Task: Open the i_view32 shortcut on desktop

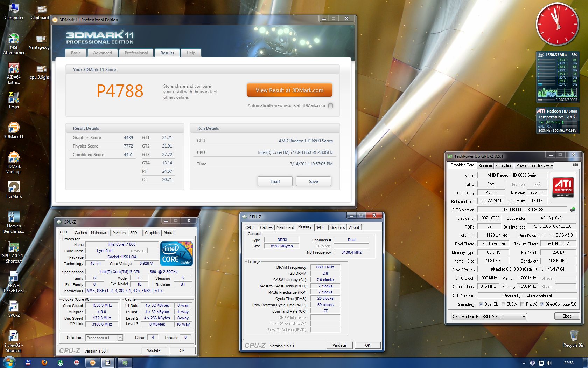Action: [x=14, y=342]
